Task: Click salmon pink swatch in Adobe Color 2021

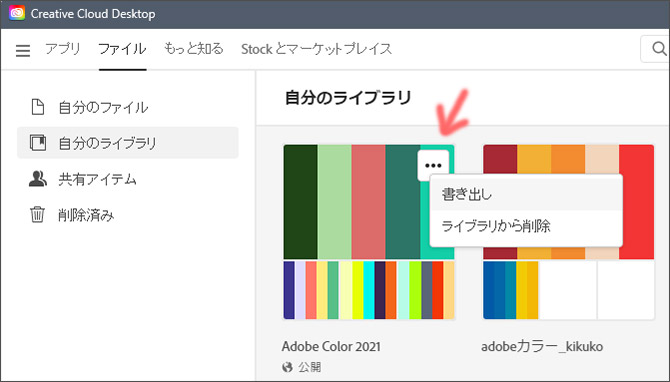Action: click(x=368, y=202)
